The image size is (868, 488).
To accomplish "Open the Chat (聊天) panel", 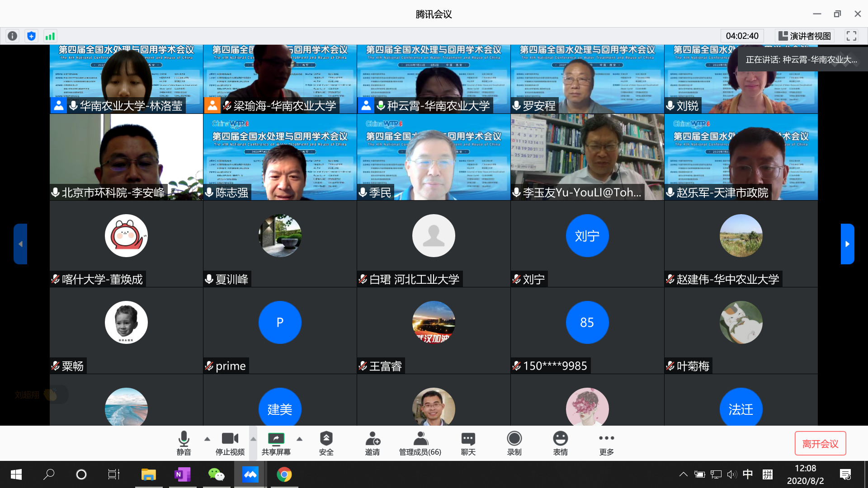I will (468, 443).
